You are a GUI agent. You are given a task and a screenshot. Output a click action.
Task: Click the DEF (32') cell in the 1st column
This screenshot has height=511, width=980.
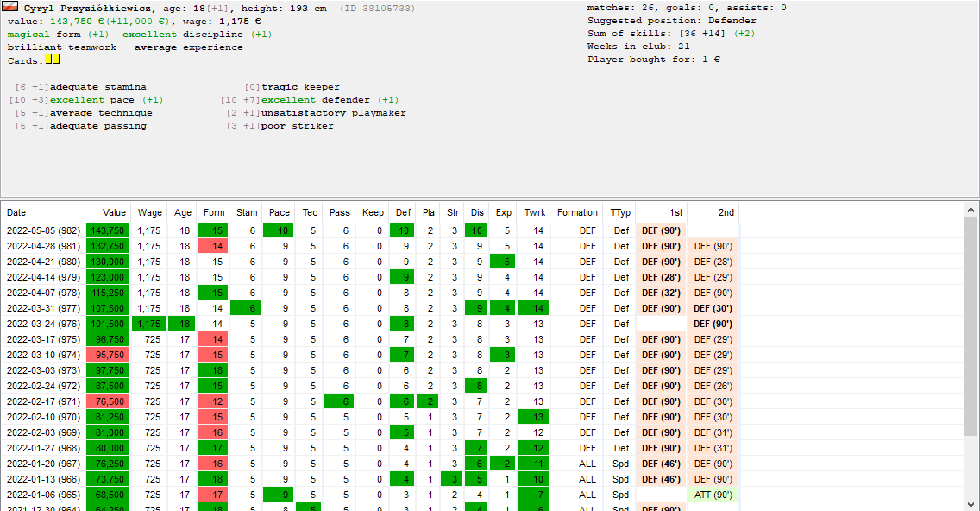662,293
